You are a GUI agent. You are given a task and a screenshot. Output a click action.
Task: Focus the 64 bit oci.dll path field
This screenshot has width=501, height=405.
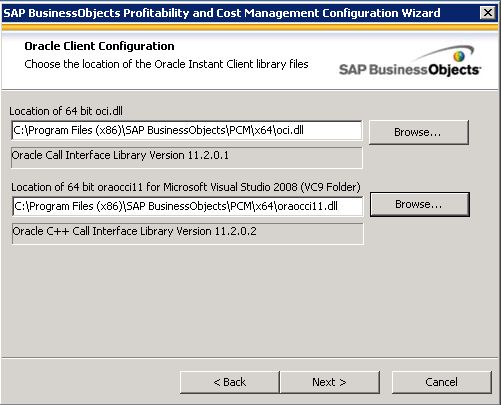pyautogui.click(x=187, y=130)
